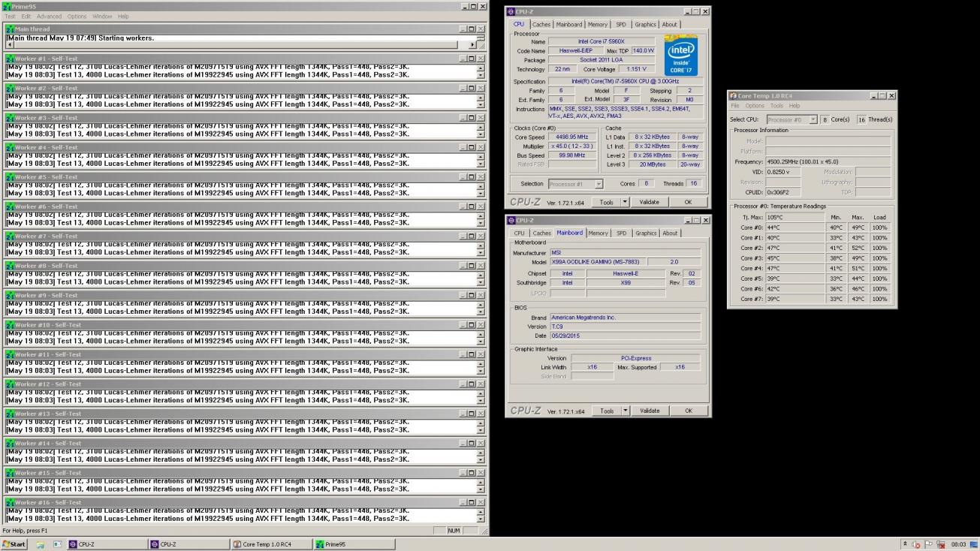Switch to Caches tab in upper CPU-Z
The width and height of the screenshot is (980, 551).
[541, 24]
